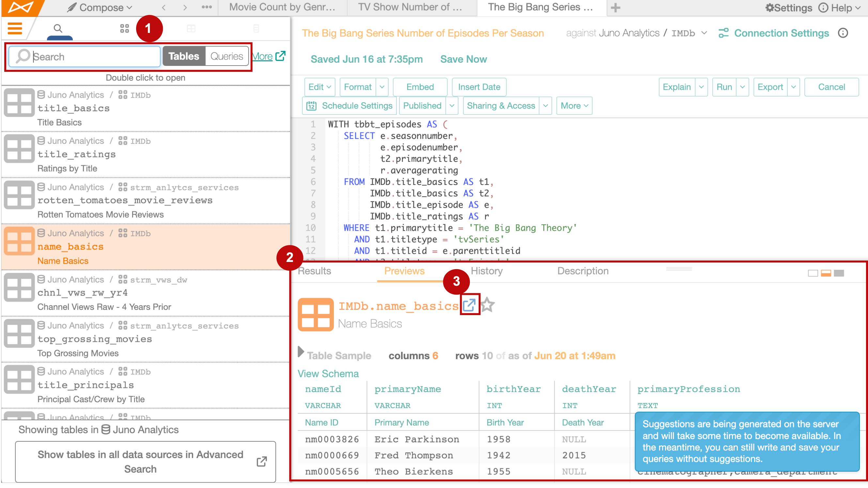Open the Format dropdown arrow
The width and height of the screenshot is (868, 488).
coord(382,87)
